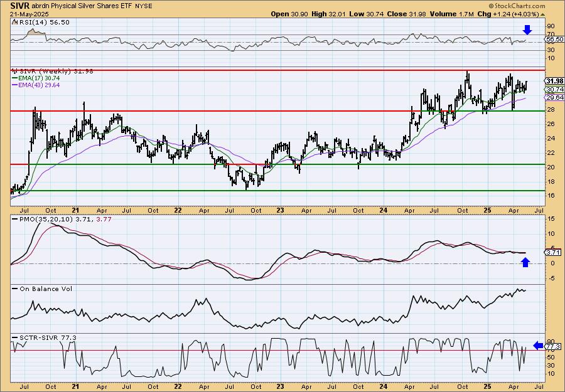Click the 15 label on PMO axis
Screen dimensions: 565x392
[551, 218]
